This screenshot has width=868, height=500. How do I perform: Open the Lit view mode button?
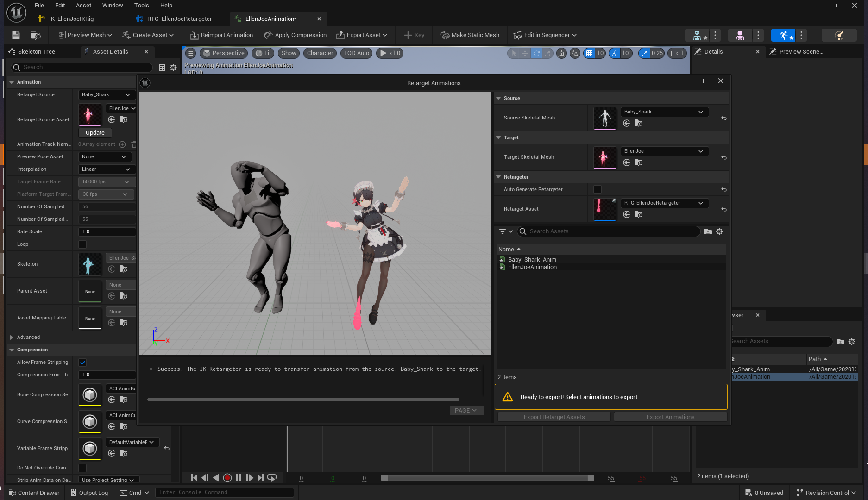tap(263, 53)
